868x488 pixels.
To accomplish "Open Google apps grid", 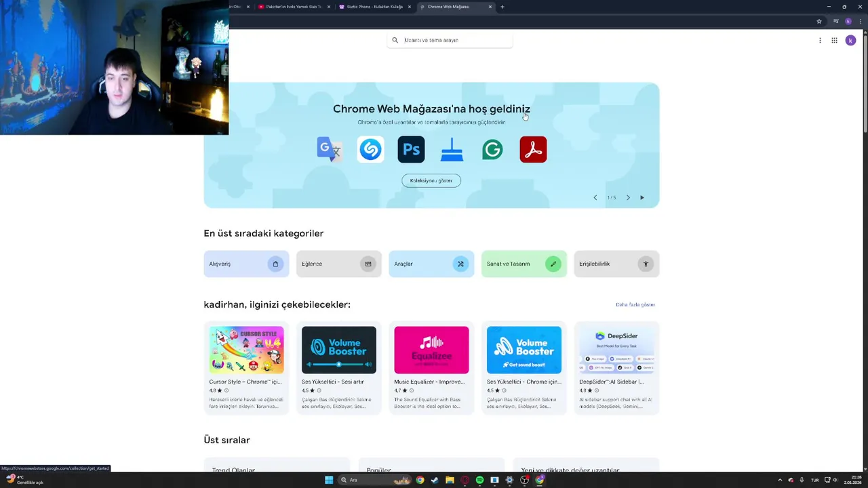I will tap(834, 40).
